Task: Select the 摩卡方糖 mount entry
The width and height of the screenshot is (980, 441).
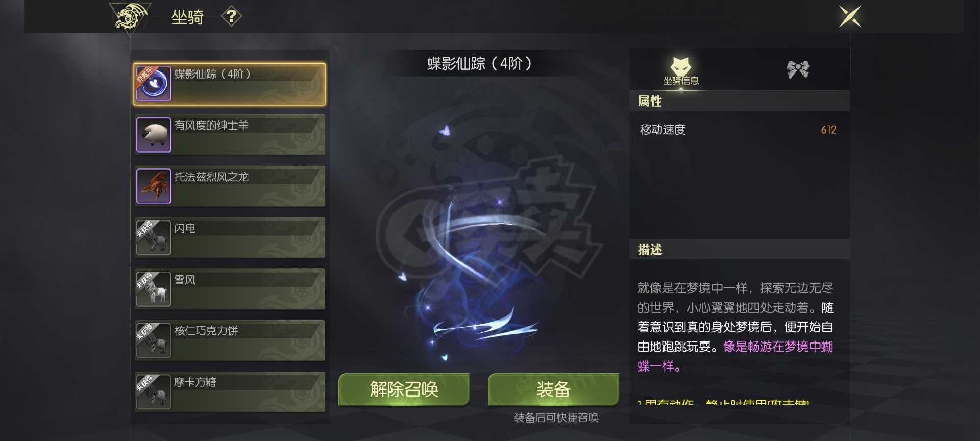Action: click(x=230, y=392)
